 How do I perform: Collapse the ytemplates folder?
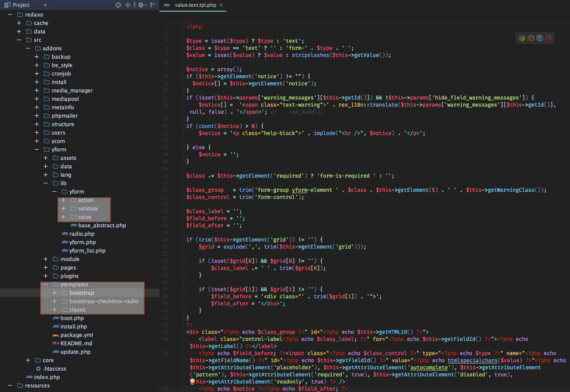[45, 285]
